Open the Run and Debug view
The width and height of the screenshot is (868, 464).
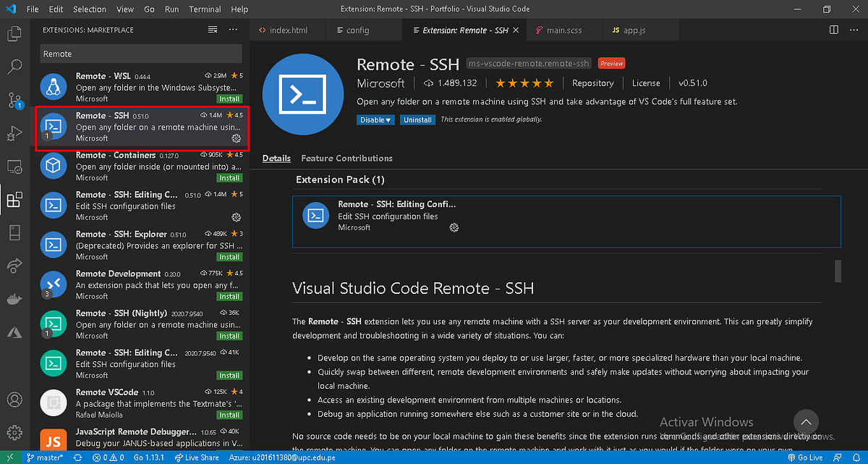pos(14,134)
